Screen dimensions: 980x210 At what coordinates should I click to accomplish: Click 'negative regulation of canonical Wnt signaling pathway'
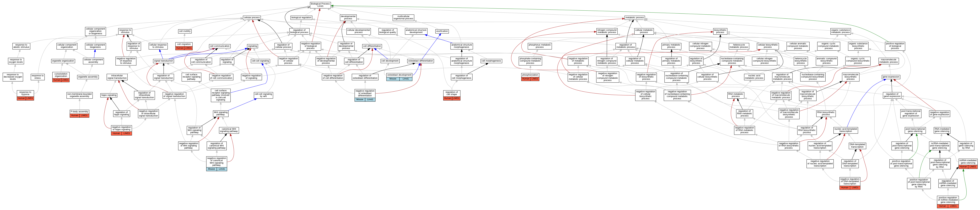(x=217, y=163)
